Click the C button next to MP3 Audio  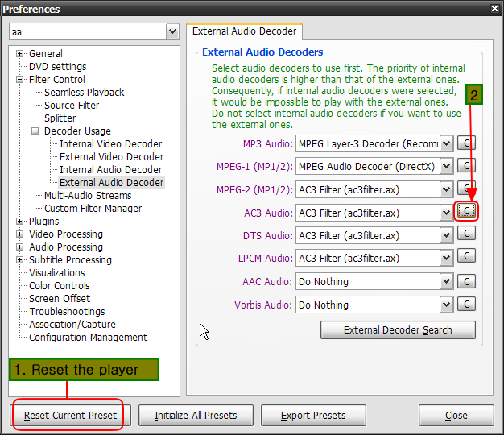(x=466, y=143)
